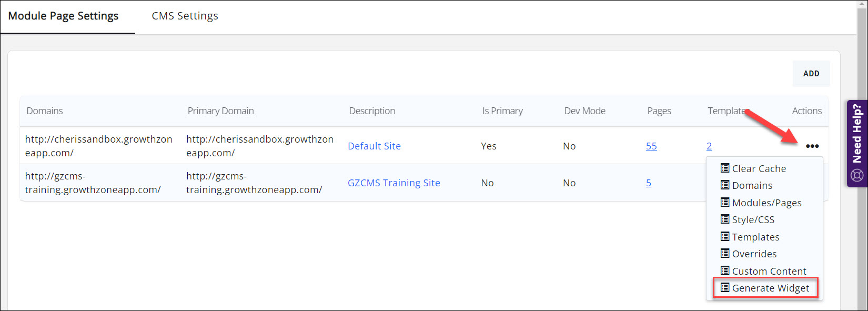This screenshot has height=311, width=868.
Task: Open the Default Site description link
Action: tap(374, 146)
